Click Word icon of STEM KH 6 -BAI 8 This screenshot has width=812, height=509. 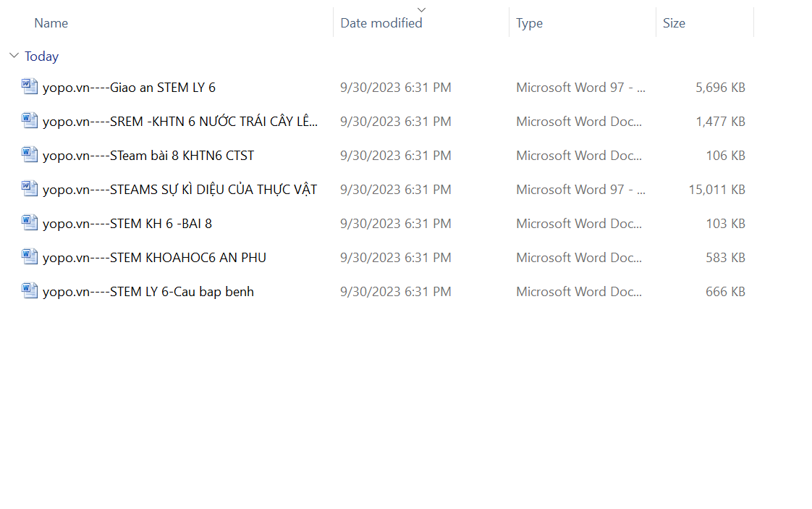coord(30,223)
